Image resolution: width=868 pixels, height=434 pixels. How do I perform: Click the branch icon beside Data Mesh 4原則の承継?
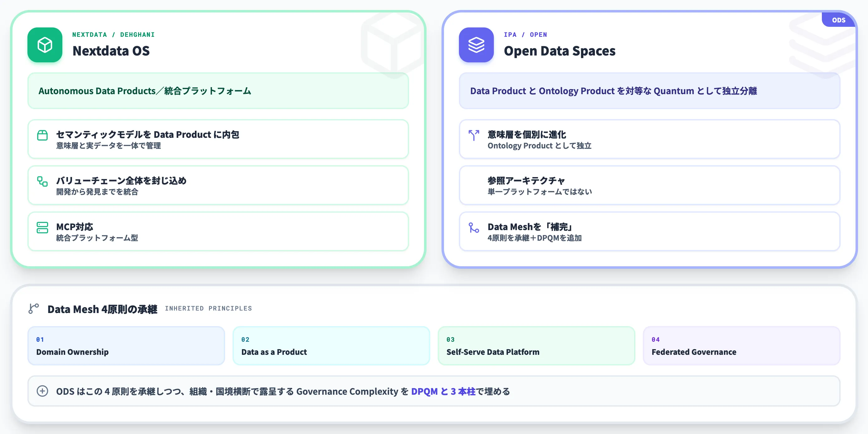(x=34, y=309)
